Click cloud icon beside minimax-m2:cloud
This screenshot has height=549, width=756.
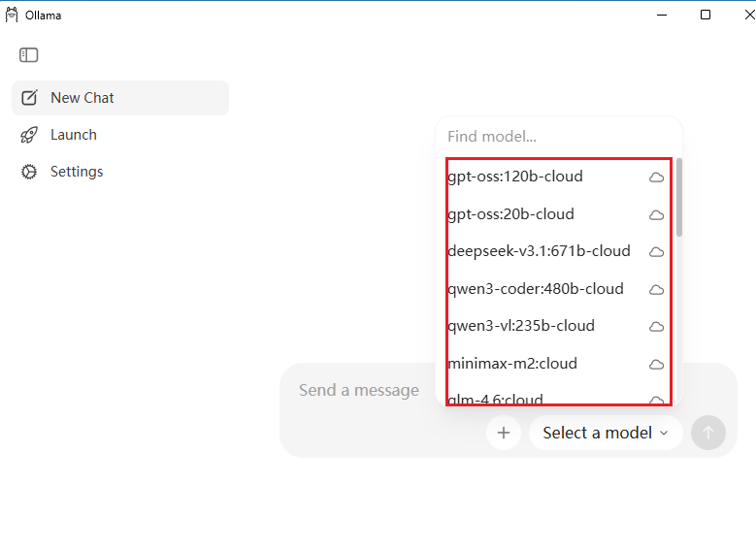tap(656, 365)
